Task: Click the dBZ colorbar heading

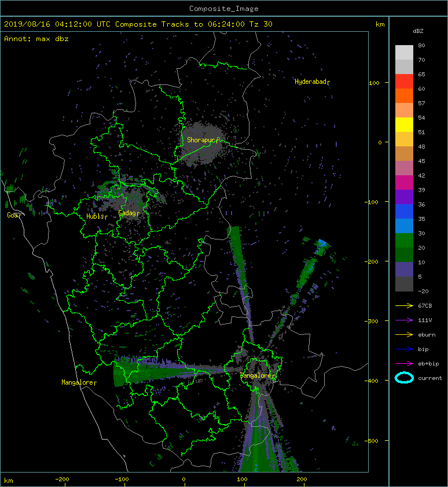Action: (418, 31)
